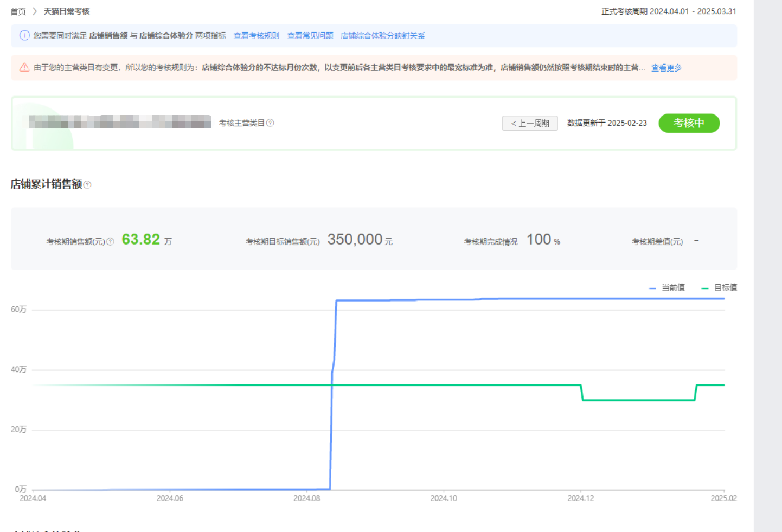Open the 查看考核规则 link

[256, 36]
